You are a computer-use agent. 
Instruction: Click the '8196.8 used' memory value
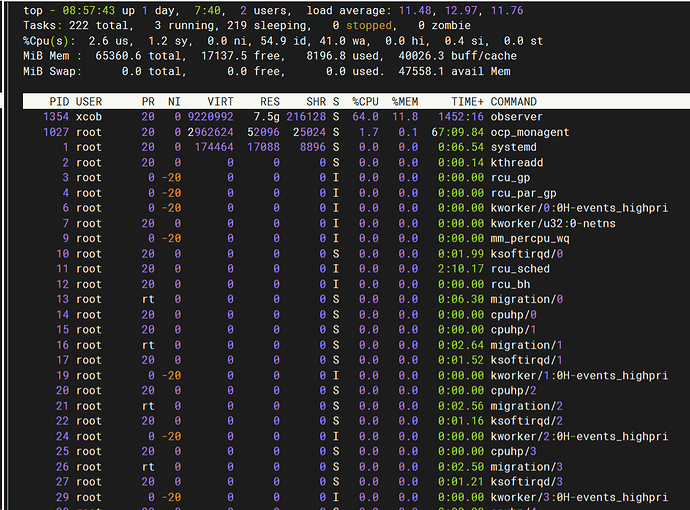coord(342,56)
